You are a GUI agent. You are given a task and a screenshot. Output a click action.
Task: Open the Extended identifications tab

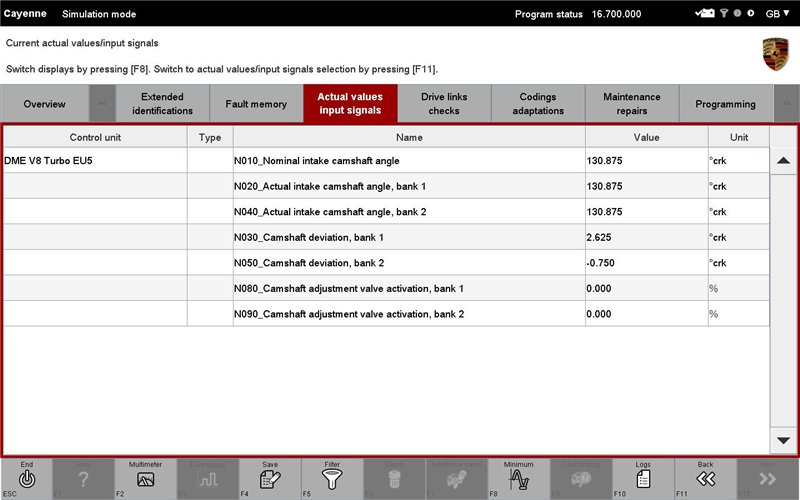point(162,104)
